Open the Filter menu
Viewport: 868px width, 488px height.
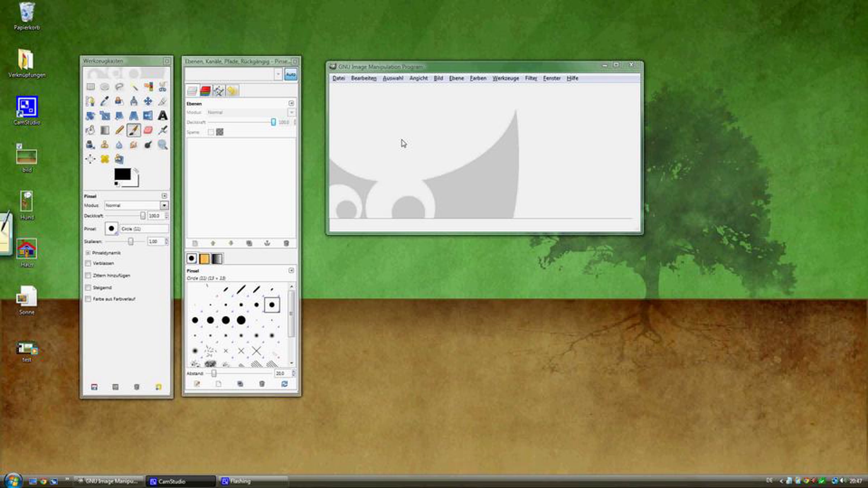tap(531, 78)
